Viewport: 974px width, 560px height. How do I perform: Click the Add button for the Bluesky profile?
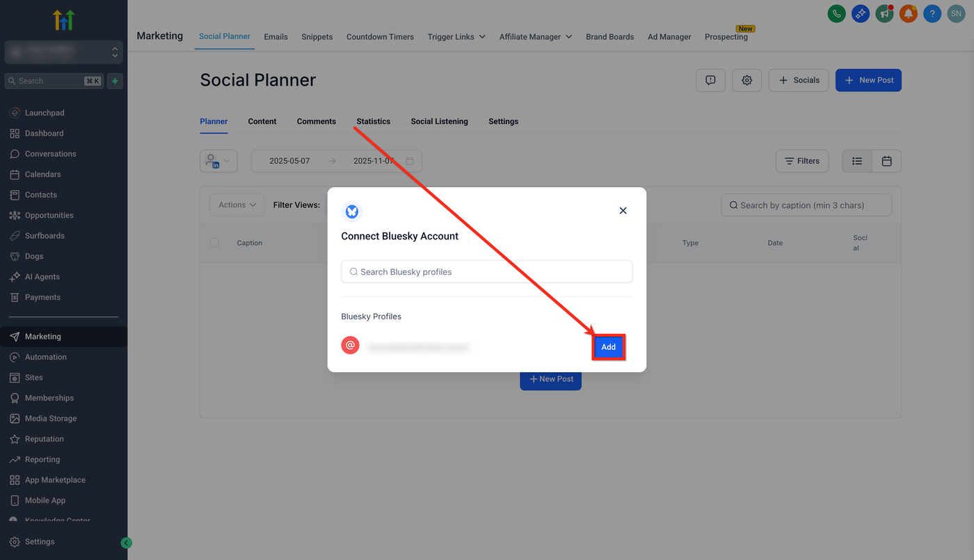click(609, 346)
